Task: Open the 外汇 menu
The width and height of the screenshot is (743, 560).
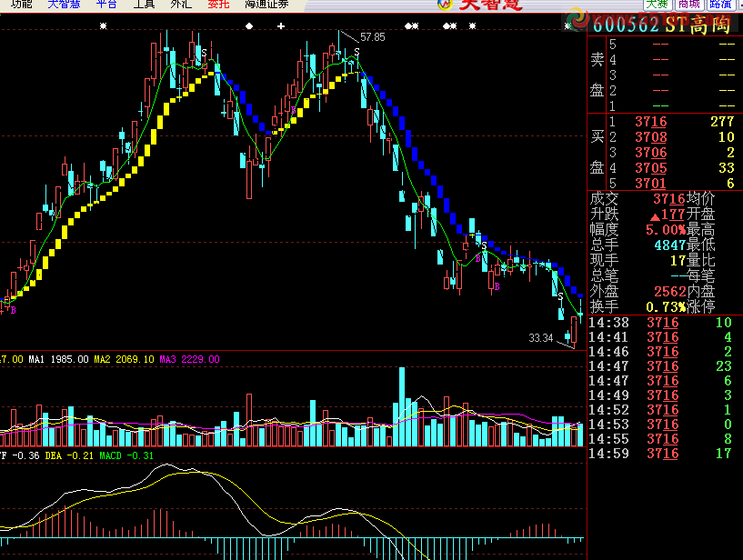Action: [x=181, y=5]
